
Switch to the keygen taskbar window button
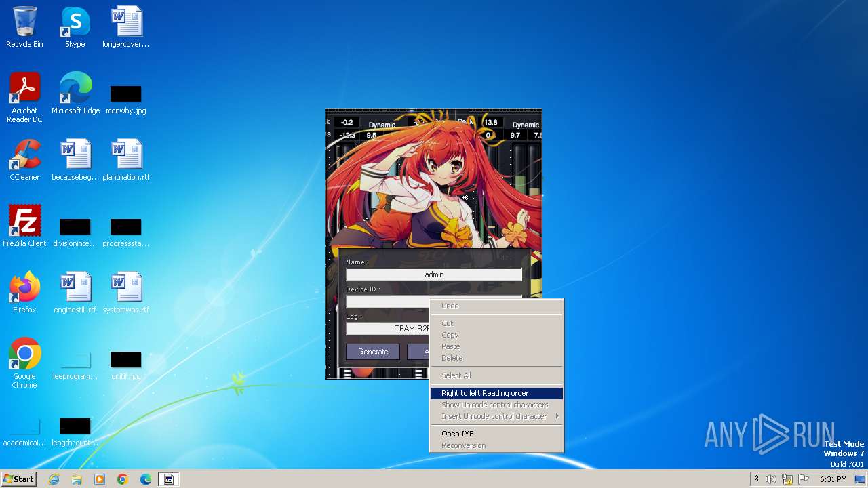(169, 479)
